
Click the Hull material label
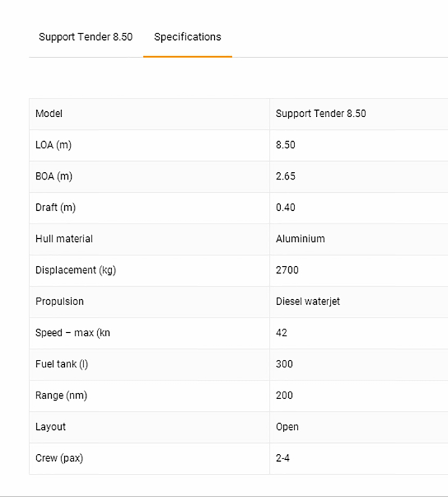coord(64,239)
